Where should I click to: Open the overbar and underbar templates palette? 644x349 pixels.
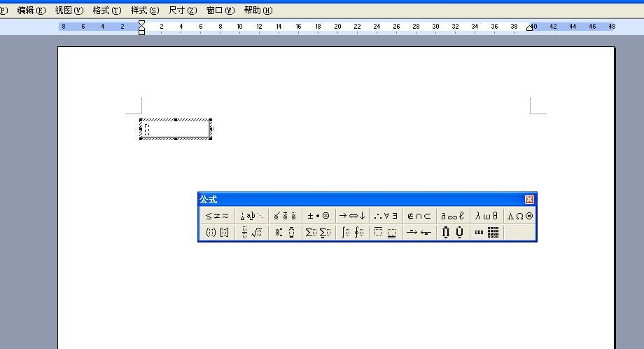click(x=386, y=232)
